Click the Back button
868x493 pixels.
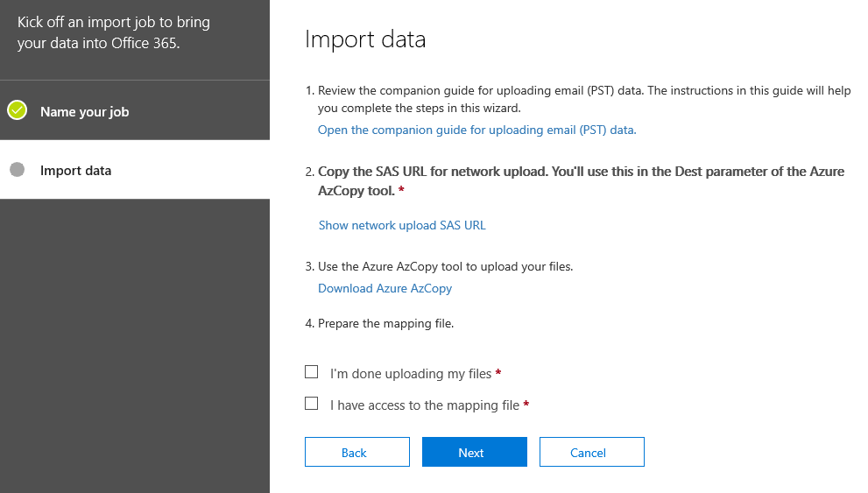(x=357, y=452)
